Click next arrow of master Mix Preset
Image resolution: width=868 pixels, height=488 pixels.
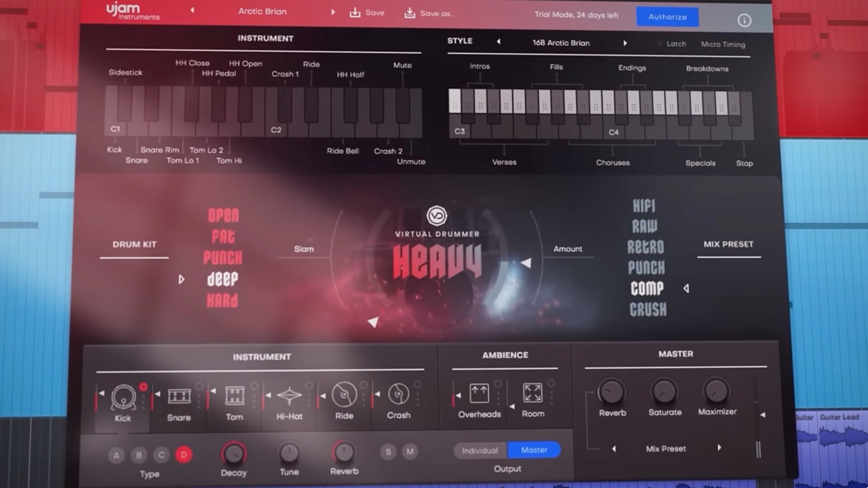719,448
